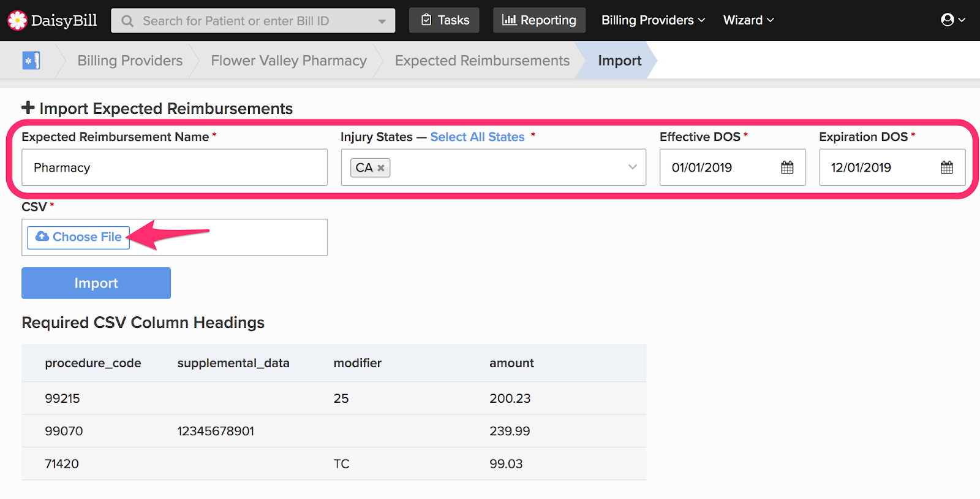
Task: Open the user account menu
Action: point(953,20)
